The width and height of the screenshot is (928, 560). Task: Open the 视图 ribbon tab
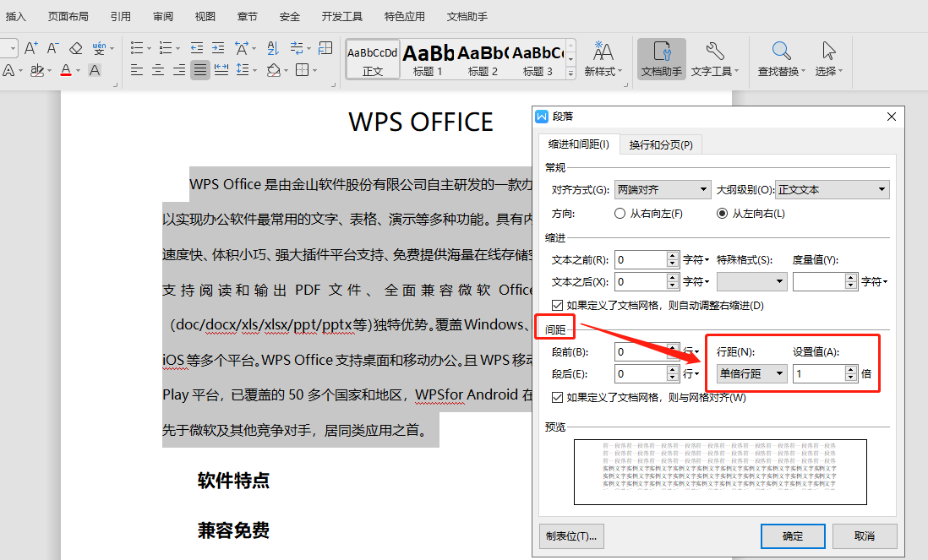205,17
